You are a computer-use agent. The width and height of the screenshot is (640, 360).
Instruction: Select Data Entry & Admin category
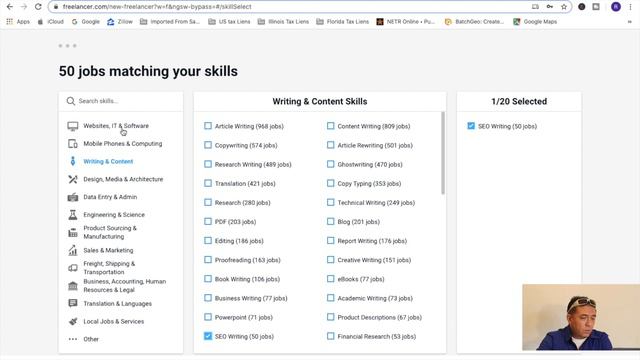tap(110, 197)
